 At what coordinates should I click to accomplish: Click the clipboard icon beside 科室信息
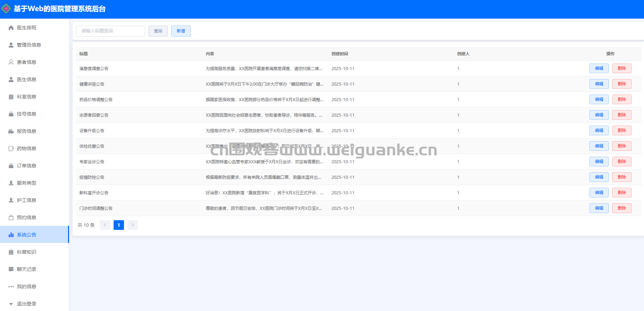[x=11, y=97]
